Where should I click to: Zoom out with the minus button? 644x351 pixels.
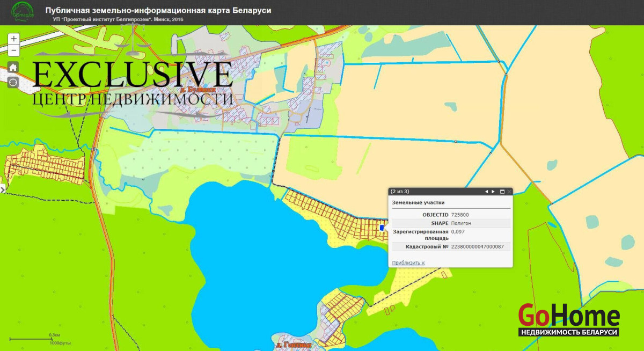click(14, 51)
